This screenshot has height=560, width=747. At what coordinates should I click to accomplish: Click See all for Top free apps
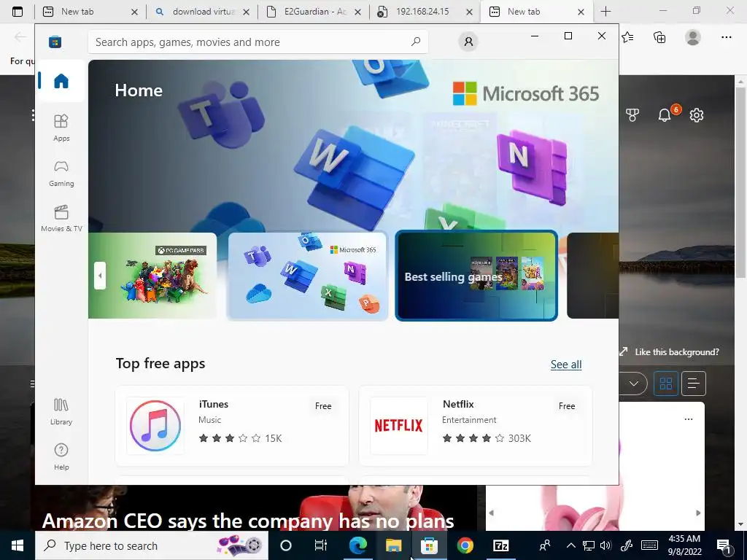[x=566, y=365]
